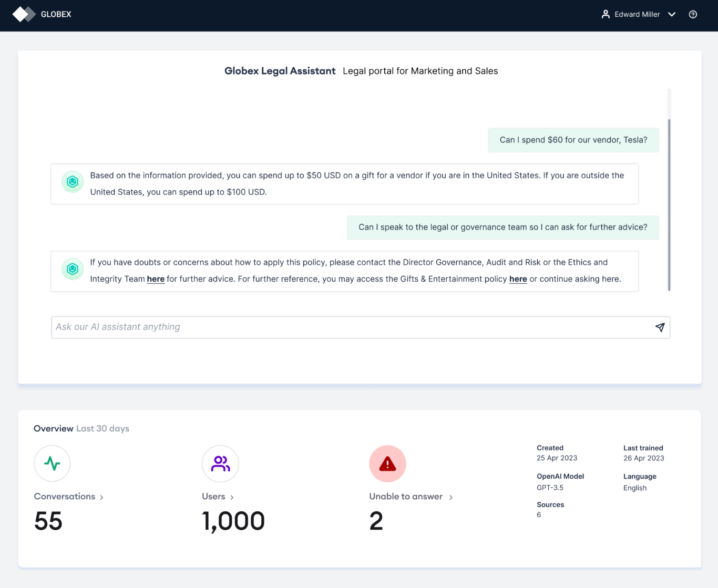The height and width of the screenshot is (588, 718).
Task: Click the user profile icon beside Edward Miller
Action: tap(606, 14)
